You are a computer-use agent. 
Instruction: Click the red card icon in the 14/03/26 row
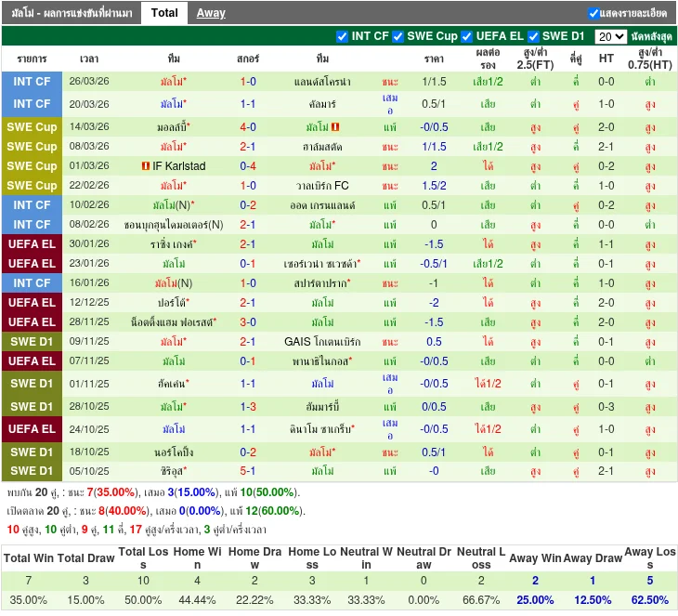335,127
